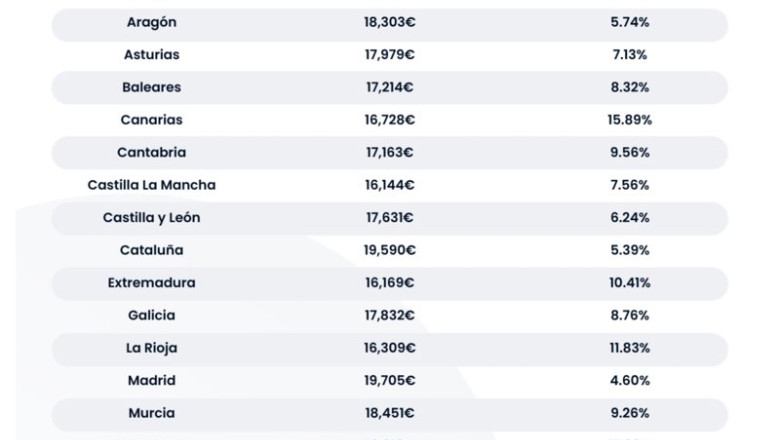Click Aragón price 18,303€

[x=390, y=22]
